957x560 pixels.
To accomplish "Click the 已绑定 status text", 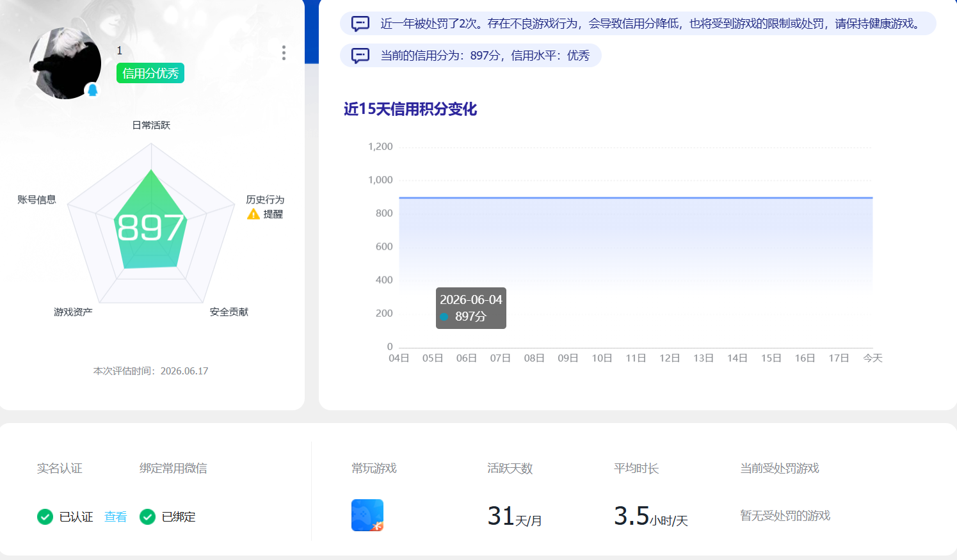I will point(179,516).
